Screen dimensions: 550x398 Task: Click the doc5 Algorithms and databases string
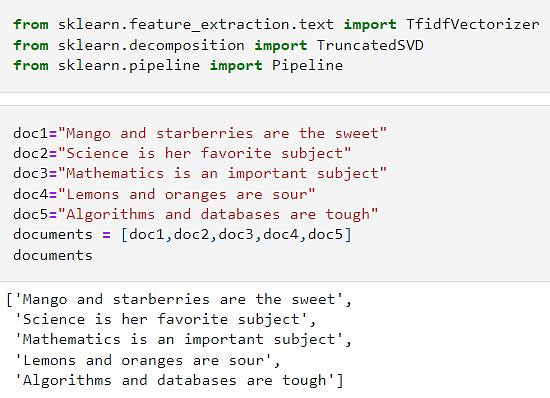218,214
